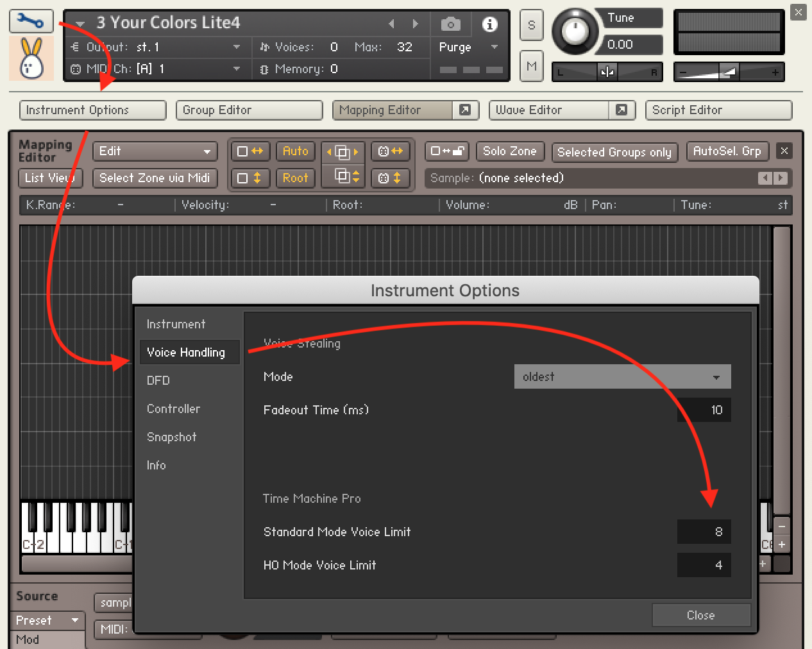Viewport: 812px width, 649px height.
Task: Click the Tune knob
Action: (575, 31)
